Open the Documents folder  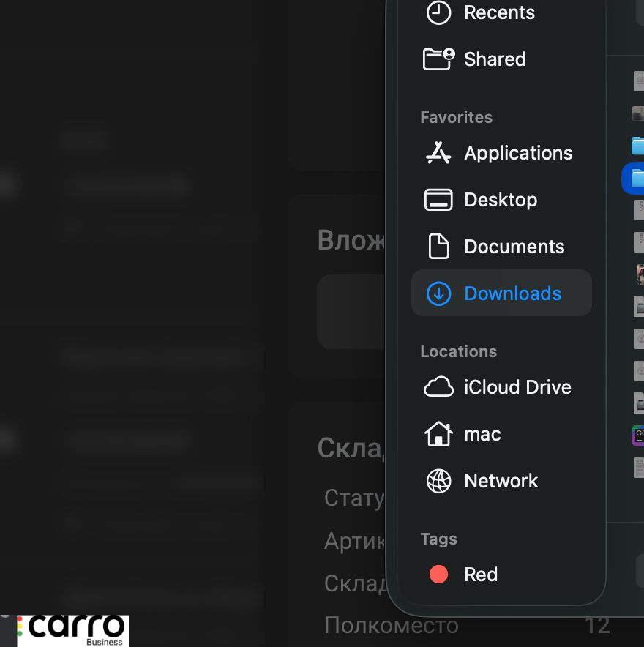514,247
